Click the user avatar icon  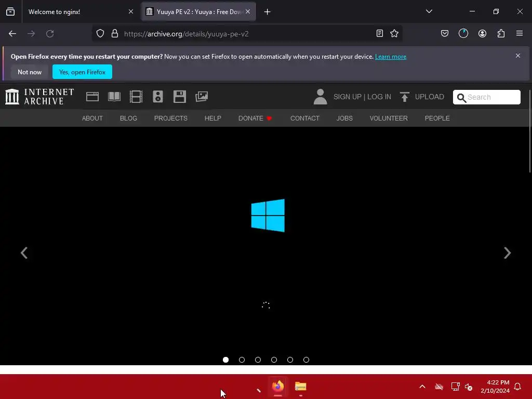coord(320,97)
